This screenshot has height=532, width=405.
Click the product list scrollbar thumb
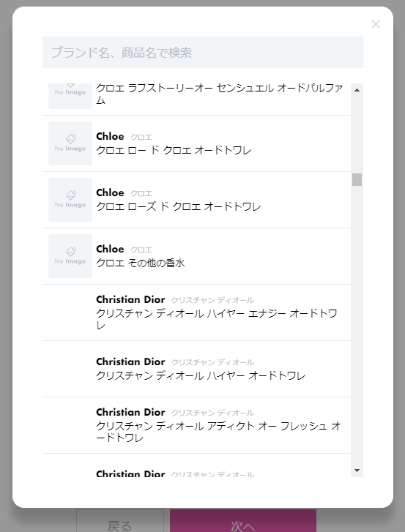click(x=357, y=179)
